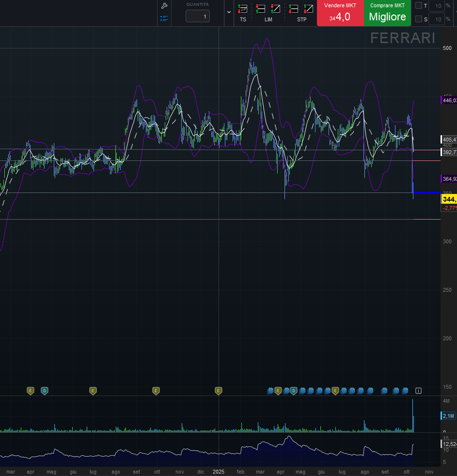Click the E earnings marker near 2025

[219, 390]
